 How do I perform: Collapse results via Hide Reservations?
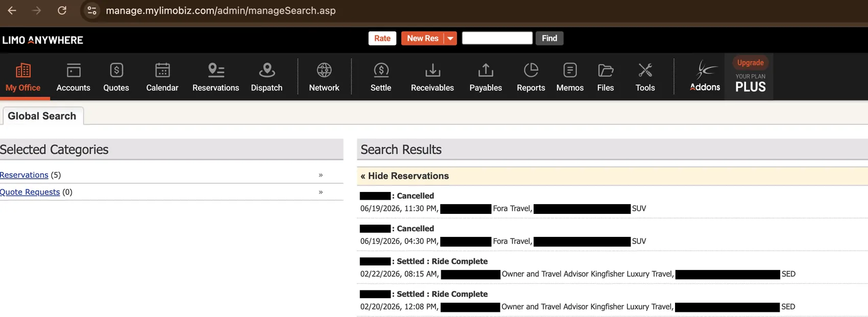[x=404, y=176]
